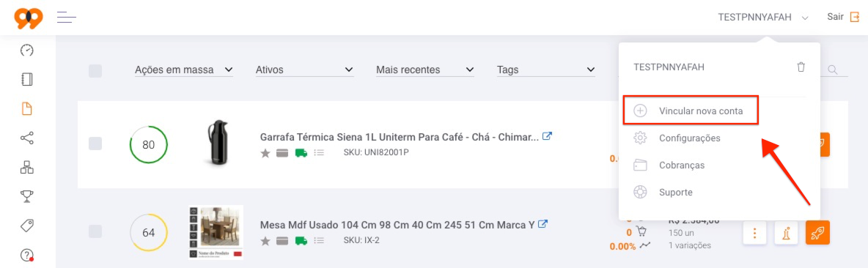Click the price tag icon in sidebar
Image resolution: width=868 pixels, height=268 pixels.
[26, 225]
